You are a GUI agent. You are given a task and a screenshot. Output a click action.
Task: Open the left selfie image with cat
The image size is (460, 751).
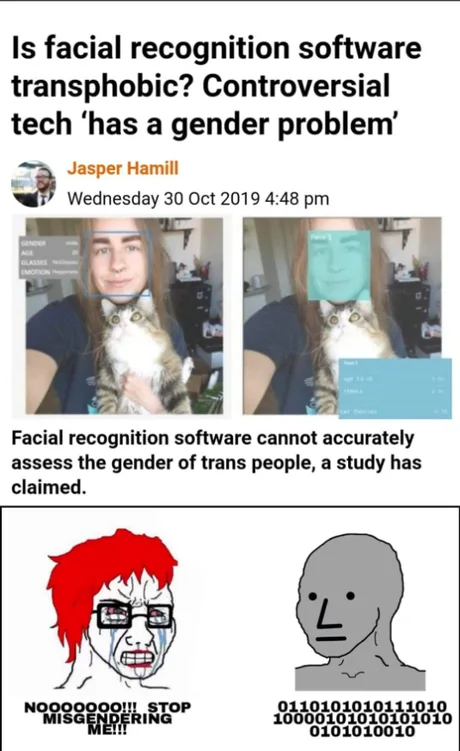click(124, 316)
